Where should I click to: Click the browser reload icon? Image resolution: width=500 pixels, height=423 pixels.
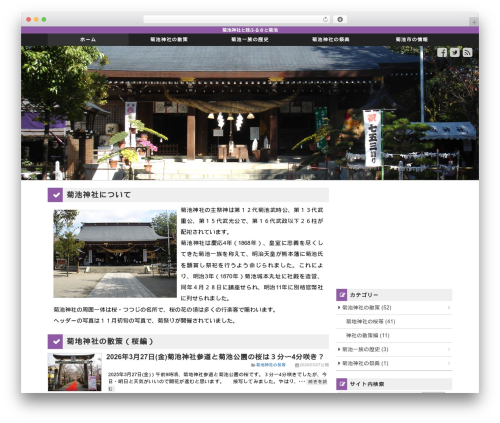(325, 19)
